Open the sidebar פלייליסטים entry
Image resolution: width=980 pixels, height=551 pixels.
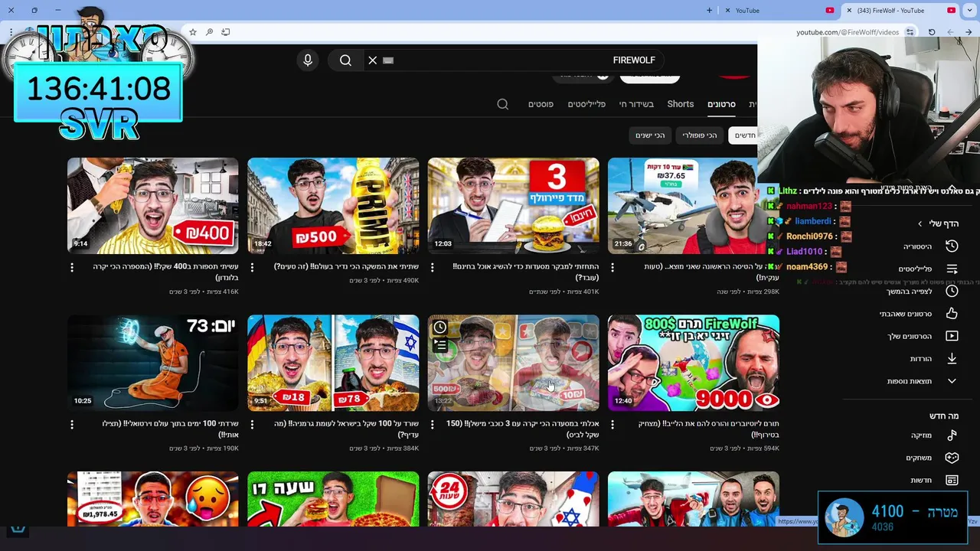928,269
